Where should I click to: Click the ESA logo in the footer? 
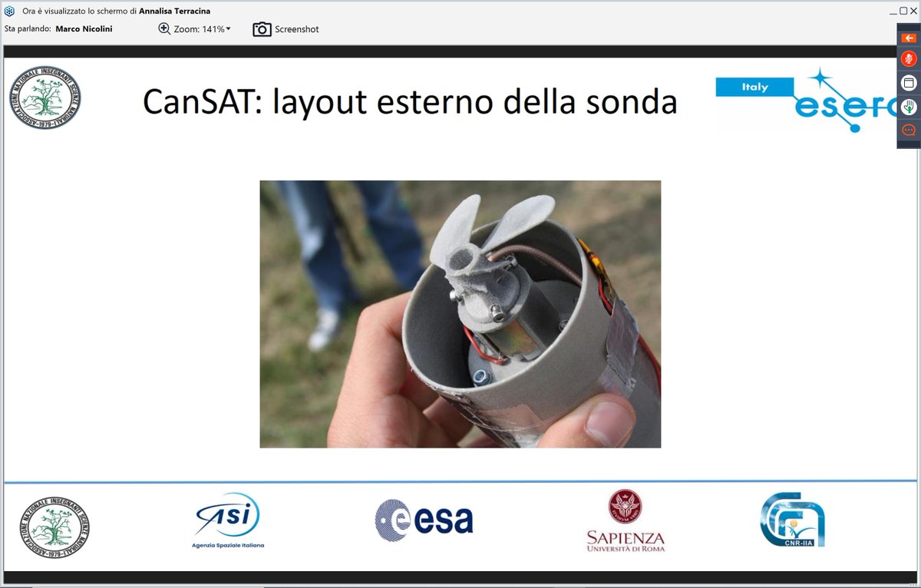pos(424,520)
